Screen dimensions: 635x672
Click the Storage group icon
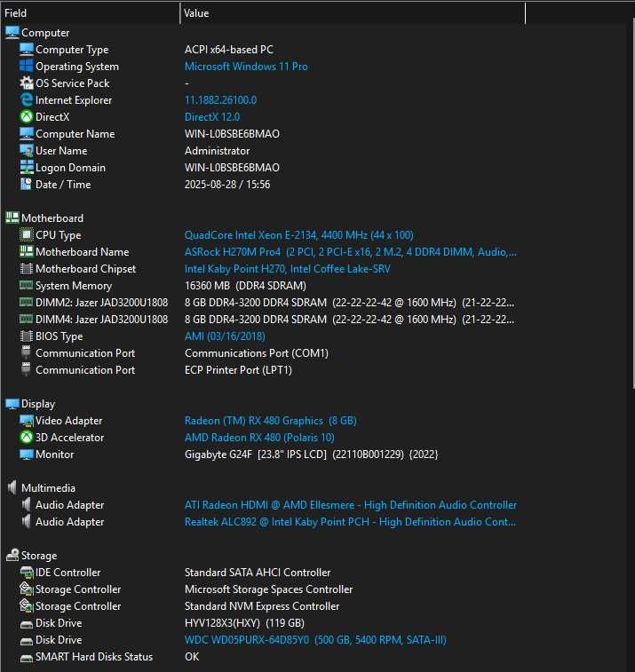tap(12, 555)
